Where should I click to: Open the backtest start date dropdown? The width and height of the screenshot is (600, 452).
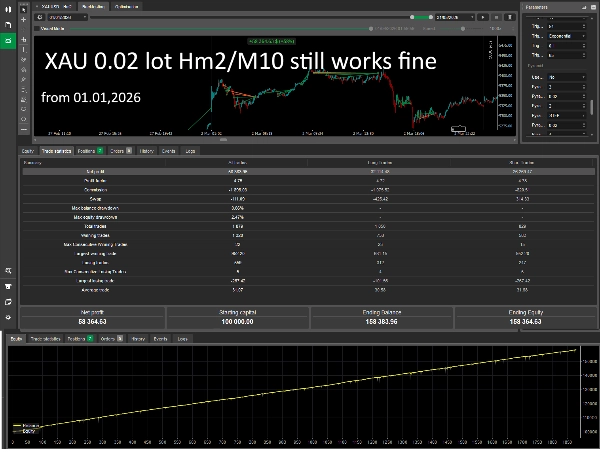coord(67,17)
